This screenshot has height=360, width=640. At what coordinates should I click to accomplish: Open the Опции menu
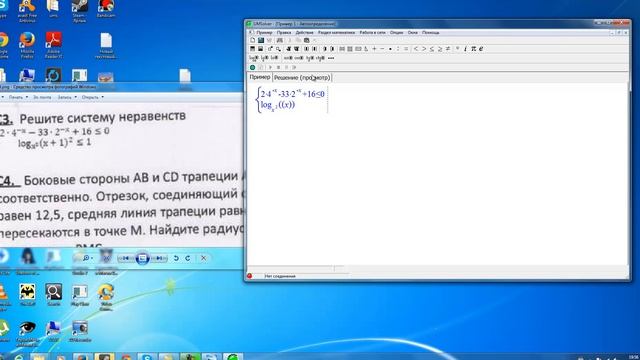point(396,32)
